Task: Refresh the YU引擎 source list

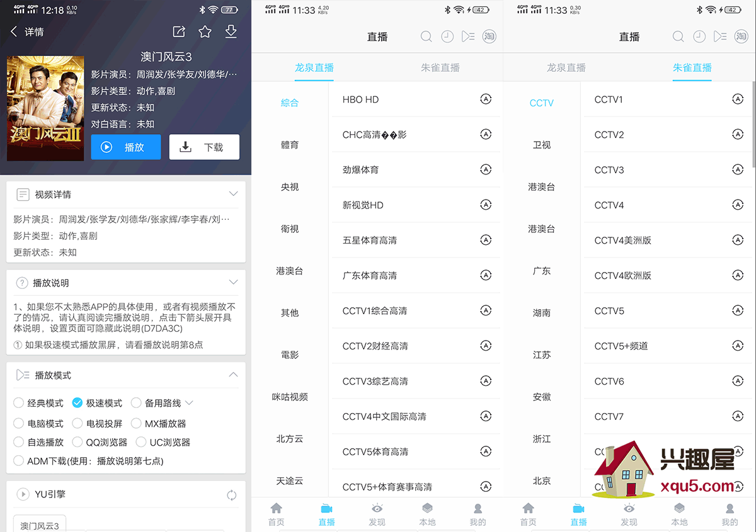Action: 232,495
